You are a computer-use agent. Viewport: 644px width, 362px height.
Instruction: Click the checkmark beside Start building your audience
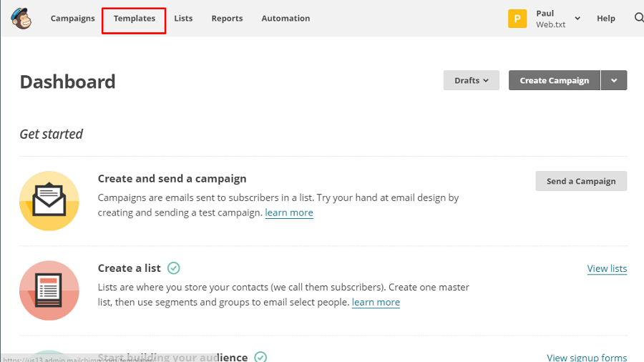[260, 357]
